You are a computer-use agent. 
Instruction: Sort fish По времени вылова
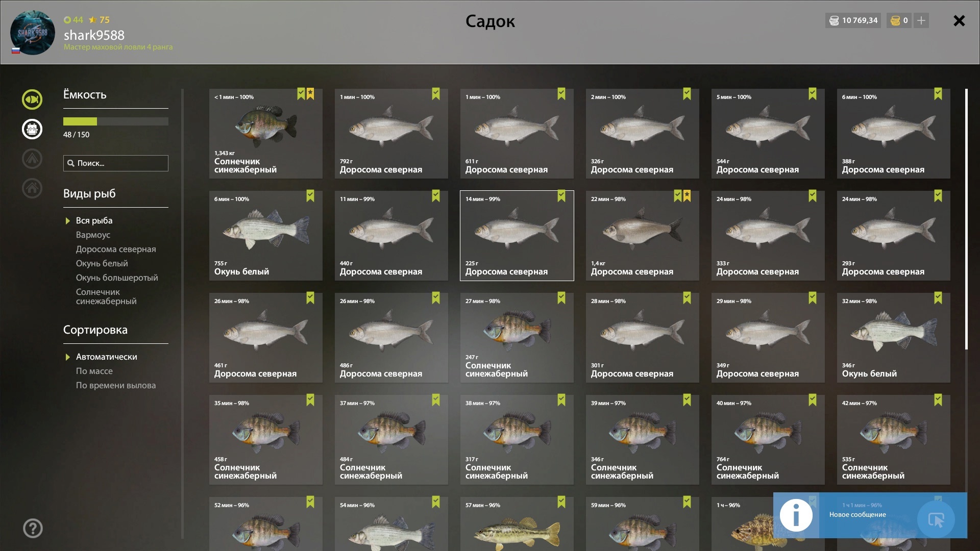tap(116, 386)
